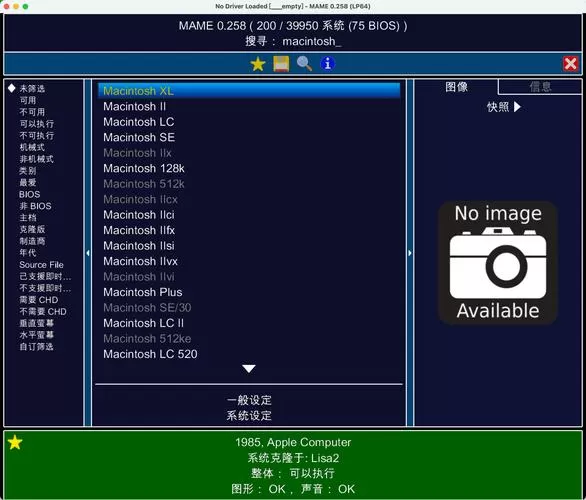Open the blue info icon
Image resolution: width=586 pixels, height=500 pixels.
pos(328,64)
